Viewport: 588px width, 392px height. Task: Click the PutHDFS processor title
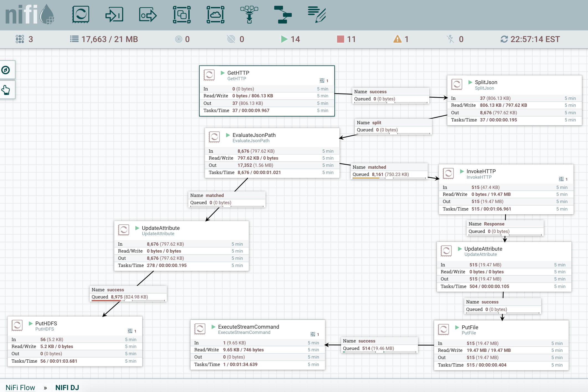[x=46, y=323]
